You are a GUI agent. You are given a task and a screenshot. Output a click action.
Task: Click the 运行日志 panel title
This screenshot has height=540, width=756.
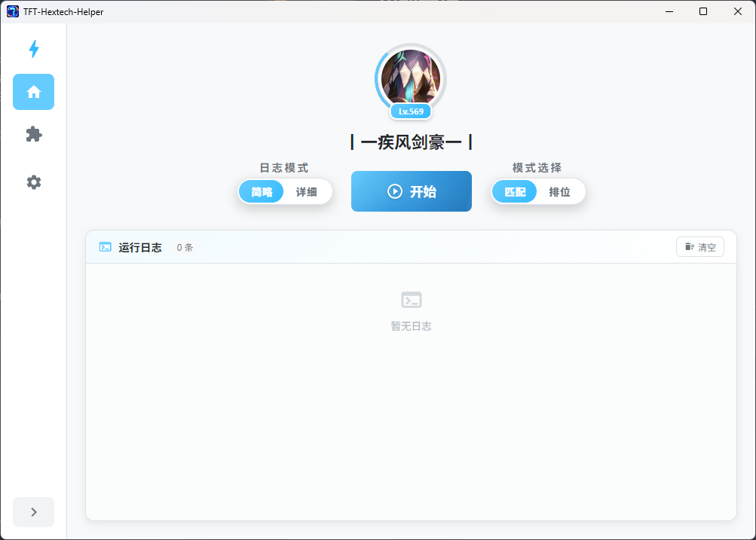click(139, 247)
